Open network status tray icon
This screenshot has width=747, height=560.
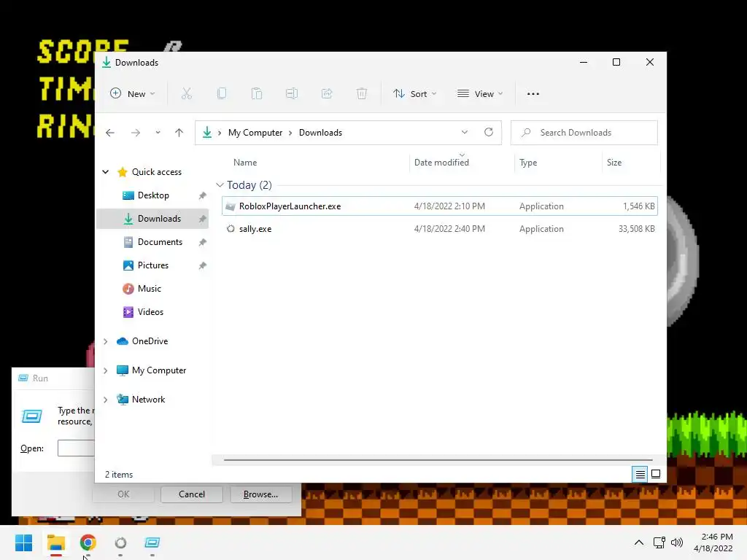(659, 542)
